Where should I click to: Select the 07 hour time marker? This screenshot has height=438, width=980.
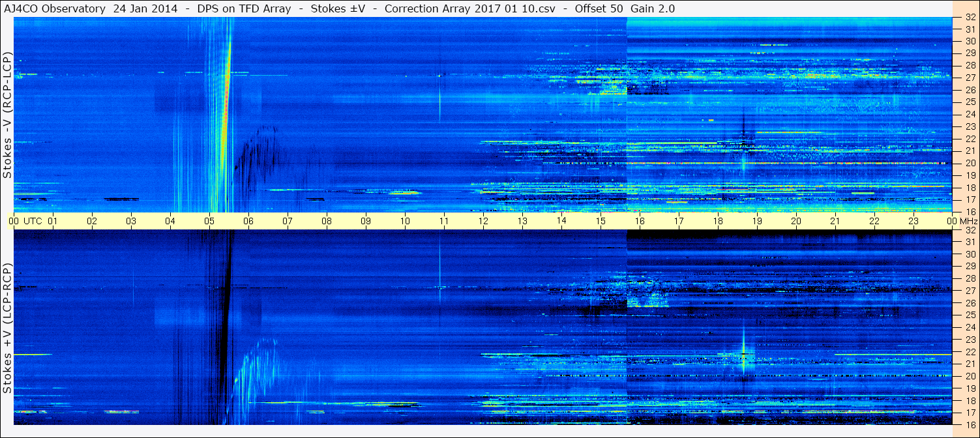point(288,221)
